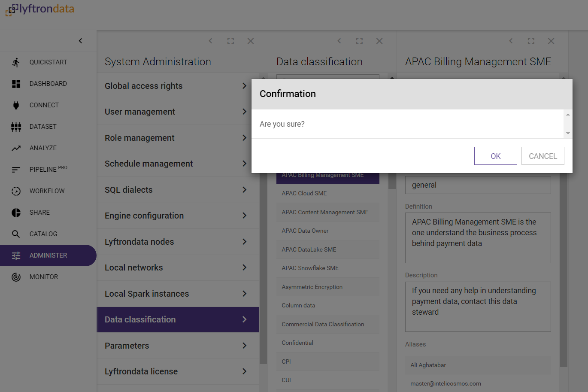Expand Lyftrondata nodes chevron

pos(244,242)
